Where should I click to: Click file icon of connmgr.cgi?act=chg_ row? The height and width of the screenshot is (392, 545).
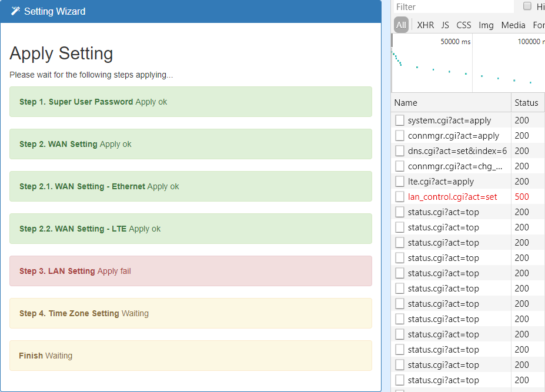click(400, 166)
